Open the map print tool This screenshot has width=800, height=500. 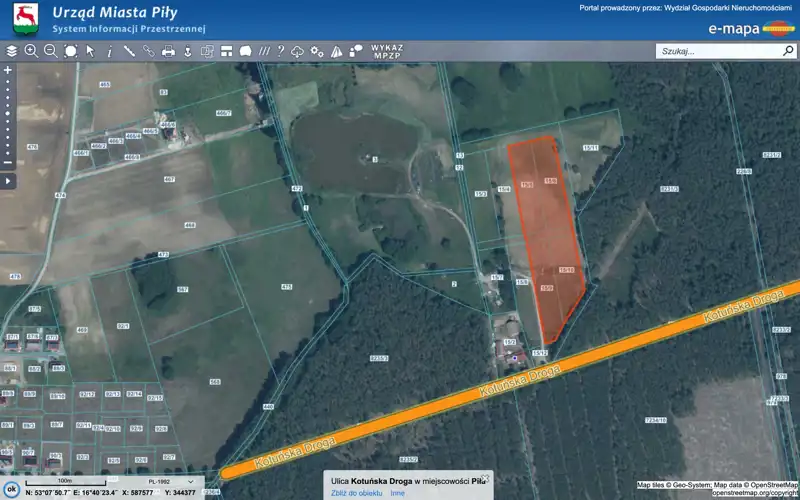168,51
